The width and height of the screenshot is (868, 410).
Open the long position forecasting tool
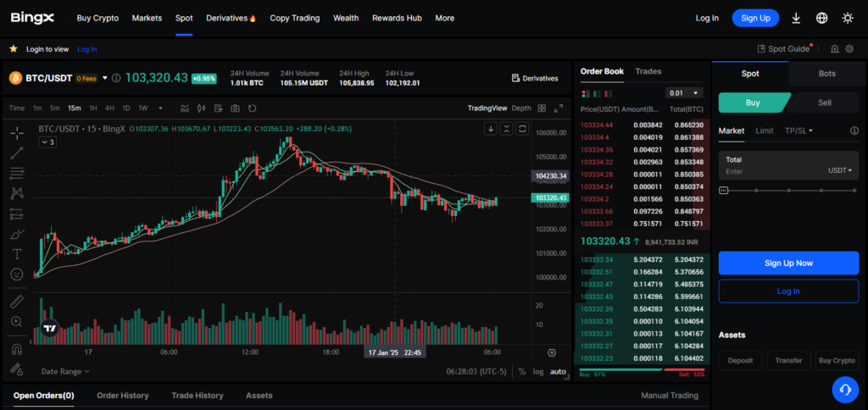click(x=17, y=213)
